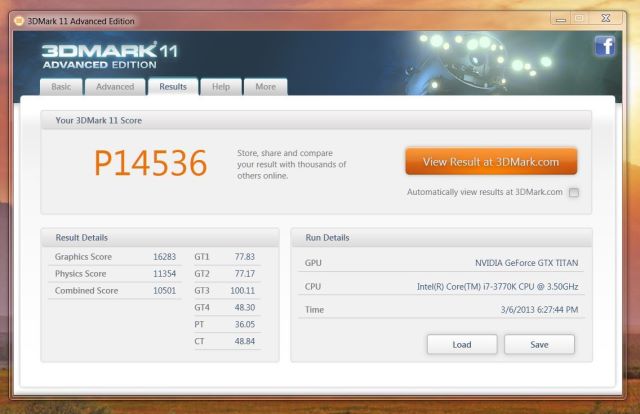Select the Results tab
Image resolution: width=640 pixels, height=414 pixels.
click(173, 87)
